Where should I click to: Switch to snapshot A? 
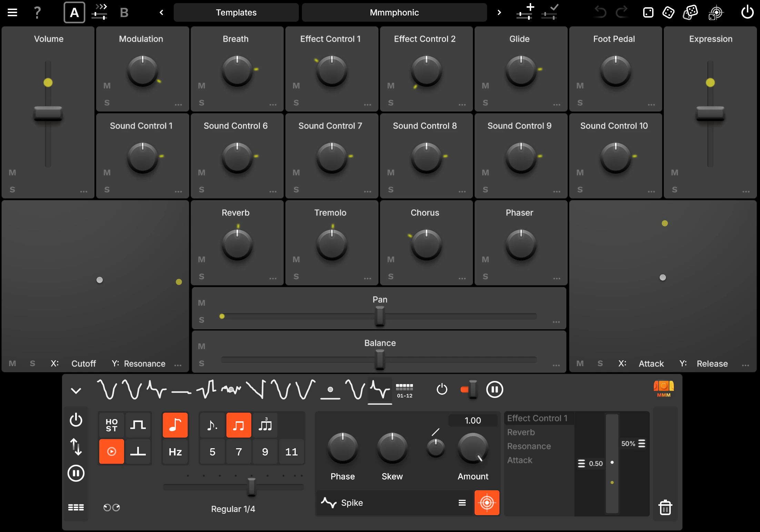pos(74,12)
